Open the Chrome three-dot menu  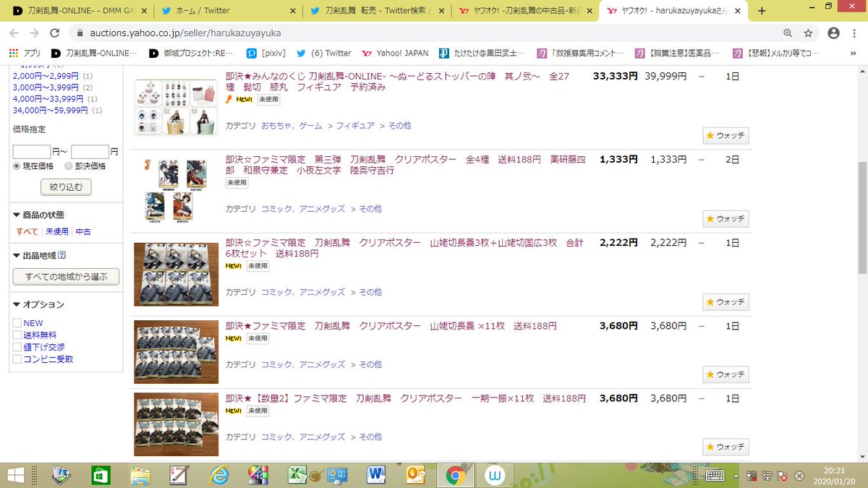(x=856, y=33)
